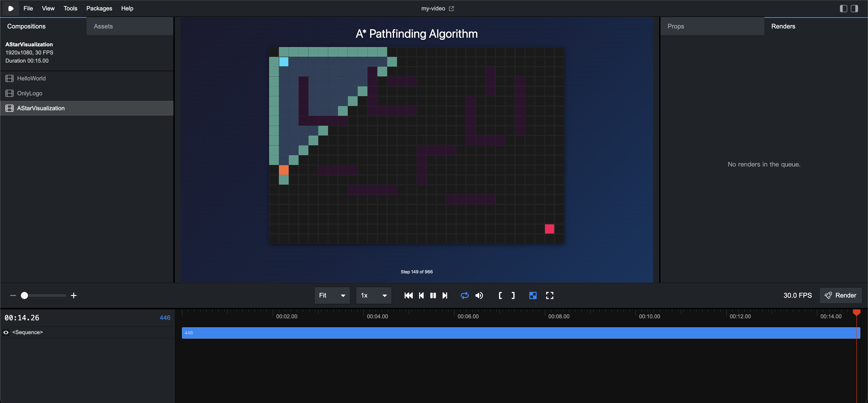Mute the audio with speaker icon

(x=479, y=295)
